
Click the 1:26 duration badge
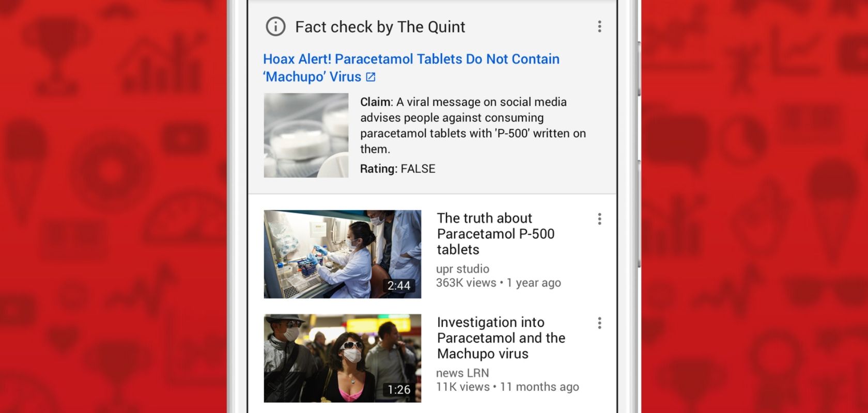click(399, 390)
